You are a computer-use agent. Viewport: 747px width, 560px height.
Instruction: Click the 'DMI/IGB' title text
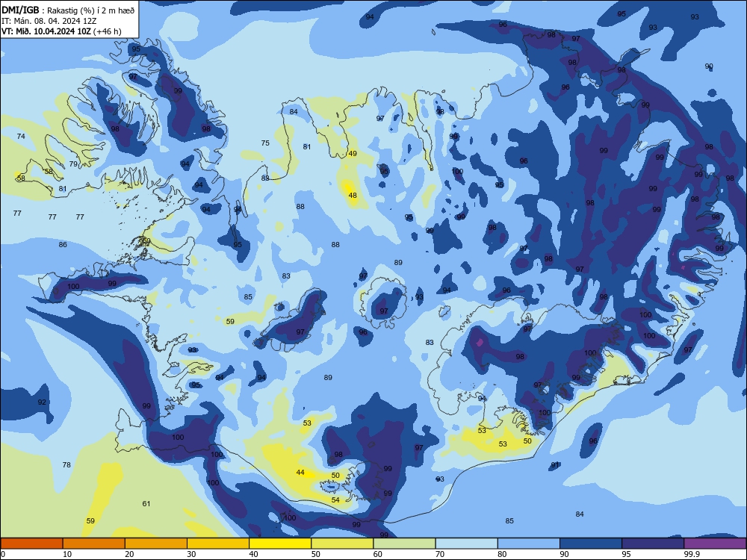click(x=20, y=10)
